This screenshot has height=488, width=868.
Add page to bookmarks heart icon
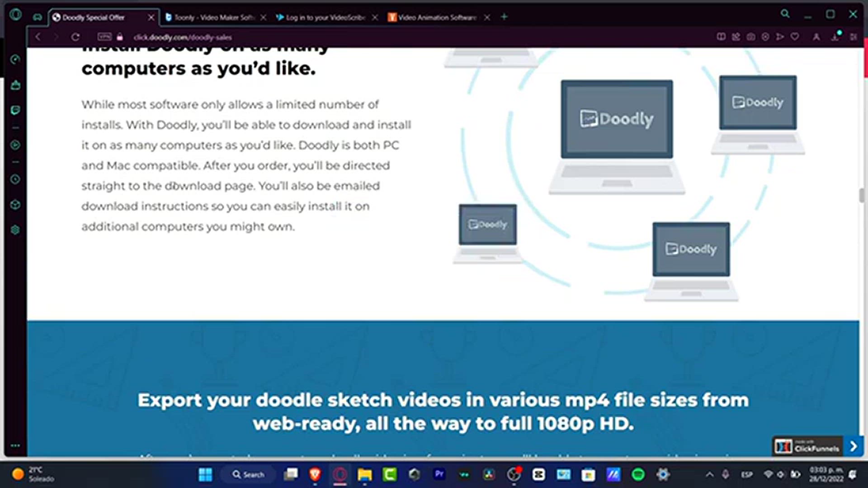(795, 37)
